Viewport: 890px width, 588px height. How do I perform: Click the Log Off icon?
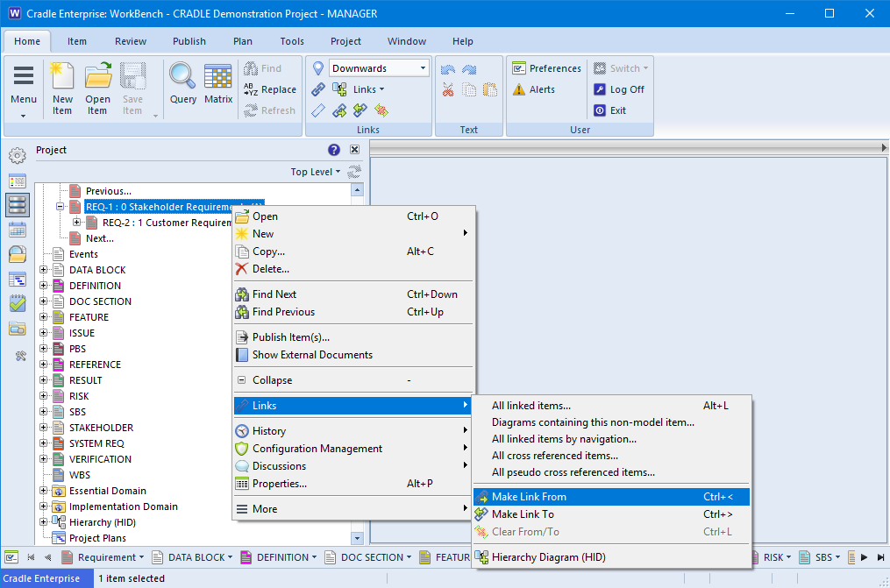tap(620, 89)
